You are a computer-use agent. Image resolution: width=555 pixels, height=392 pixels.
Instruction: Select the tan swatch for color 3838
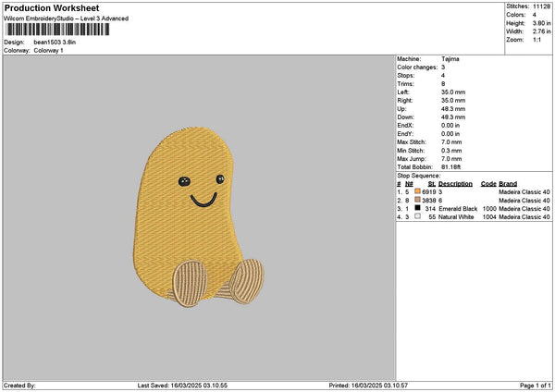(x=418, y=200)
